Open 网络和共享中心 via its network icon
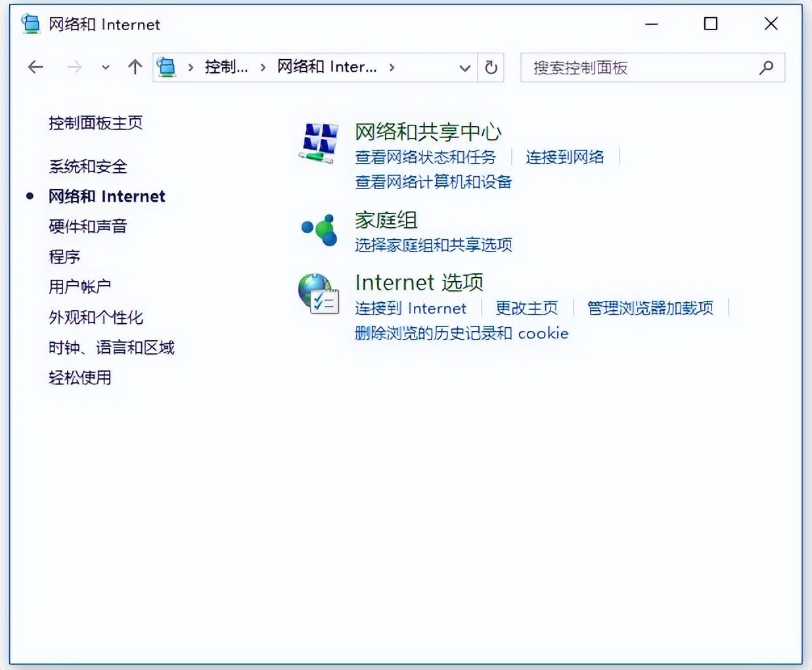 pos(318,141)
